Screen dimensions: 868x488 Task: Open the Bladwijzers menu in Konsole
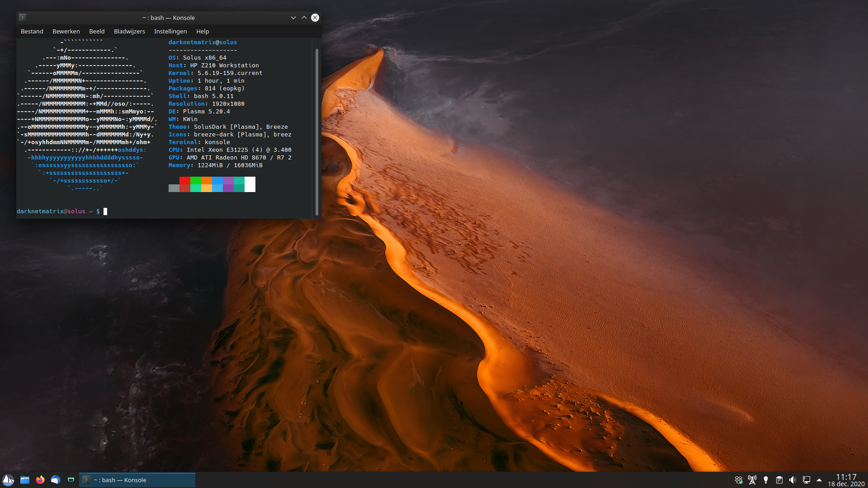(x=129, y=31)
